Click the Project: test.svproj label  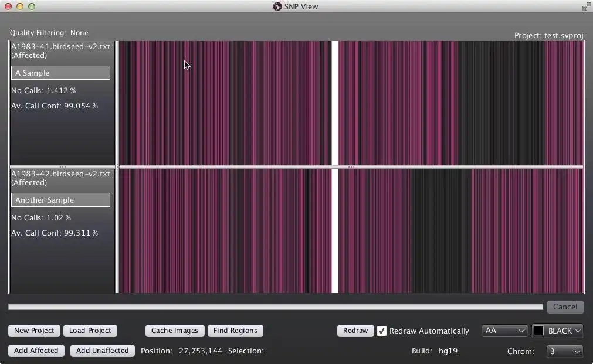[x=549, y=36]
